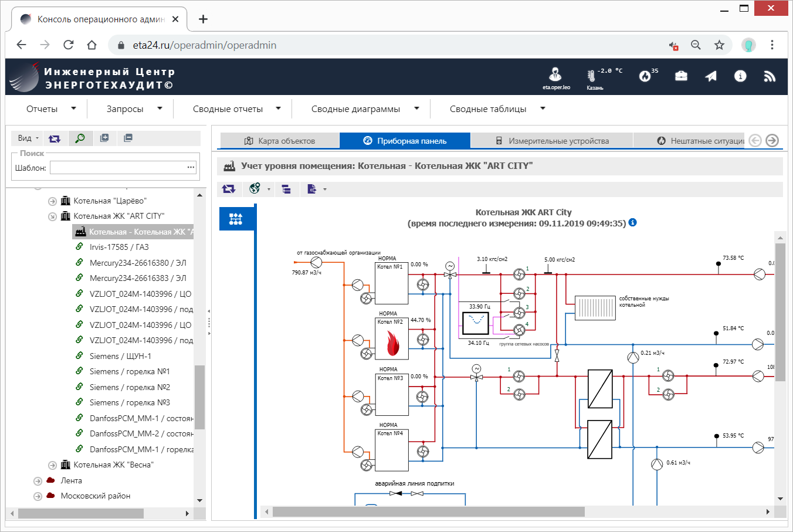The height and width of the screenshot is (532, 793).
Task: Click the fire alerts icon with 35 badge
Action: tap(646, 76)
